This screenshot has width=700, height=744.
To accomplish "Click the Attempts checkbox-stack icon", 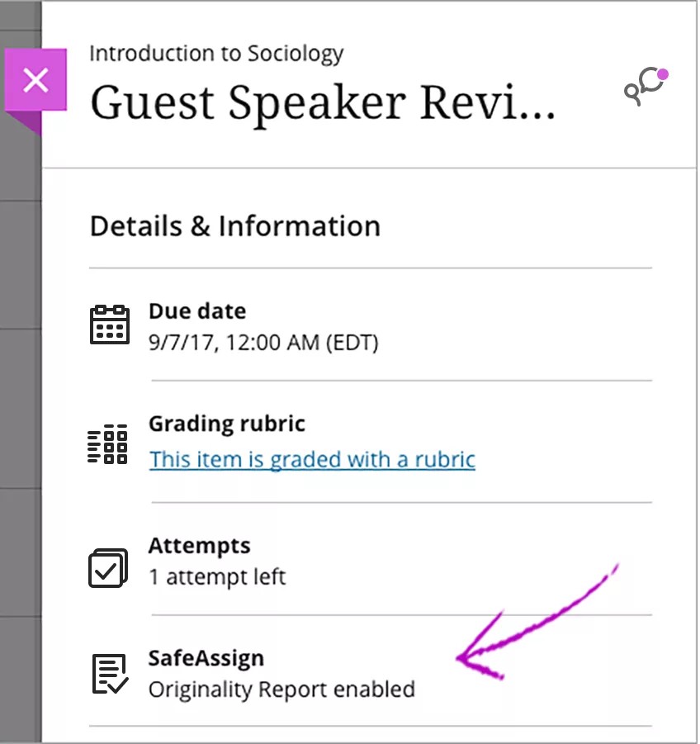I will click(x=108, y=568).
